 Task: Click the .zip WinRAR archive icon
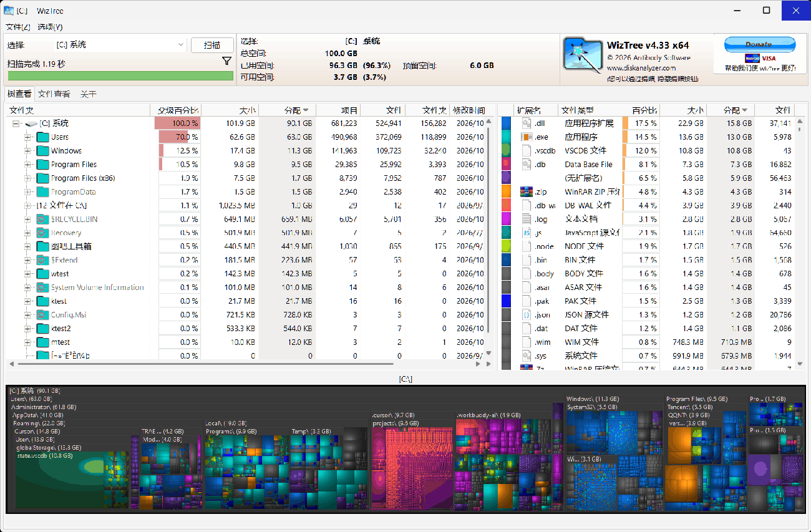point(525,192)
